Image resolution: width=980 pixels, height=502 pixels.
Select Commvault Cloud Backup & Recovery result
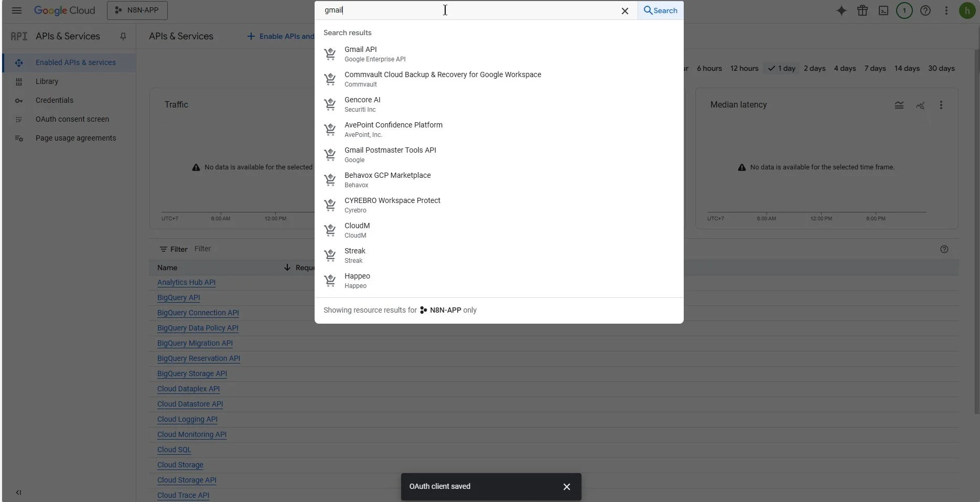pyautogui.click(x=499, y=79)
